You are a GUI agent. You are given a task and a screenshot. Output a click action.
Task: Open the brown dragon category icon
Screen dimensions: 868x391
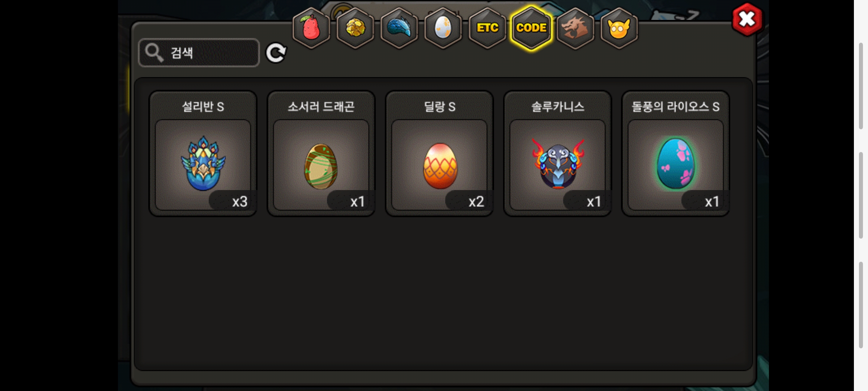point(575,28)
